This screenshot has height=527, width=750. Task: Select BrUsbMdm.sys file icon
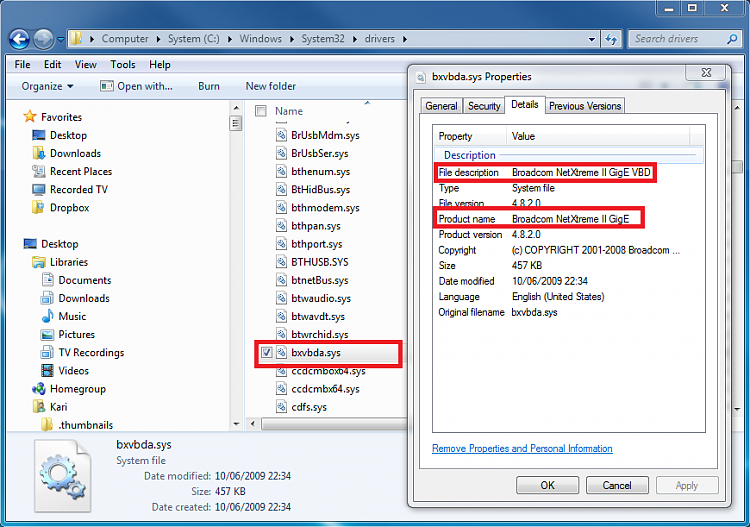coord(281,135)
